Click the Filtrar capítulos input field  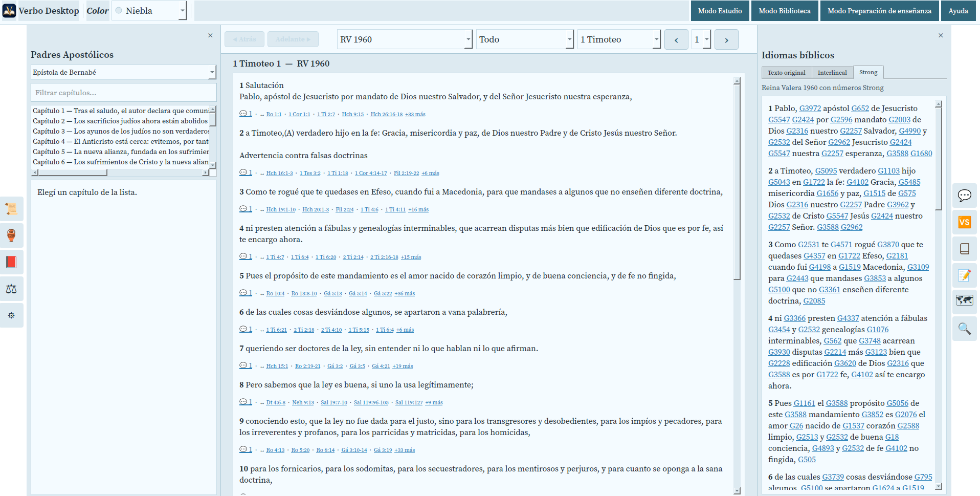(x=123, y=93)
